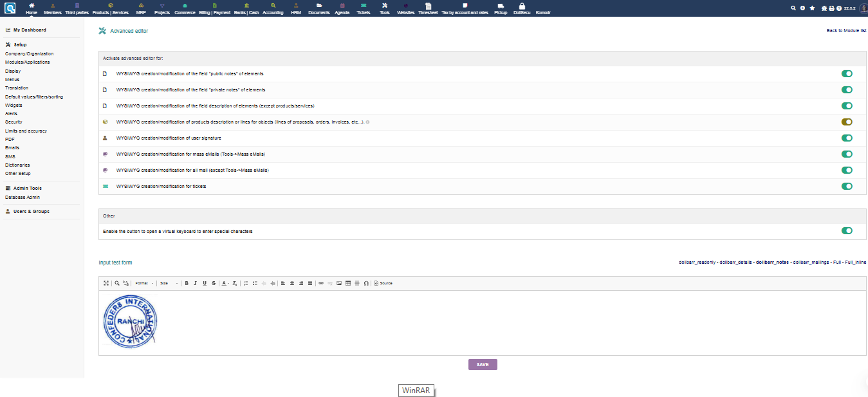Open the Size dropdown in editor toolbar
The height and width of the screenshot is (397, 868).
(x=169, y=283)
